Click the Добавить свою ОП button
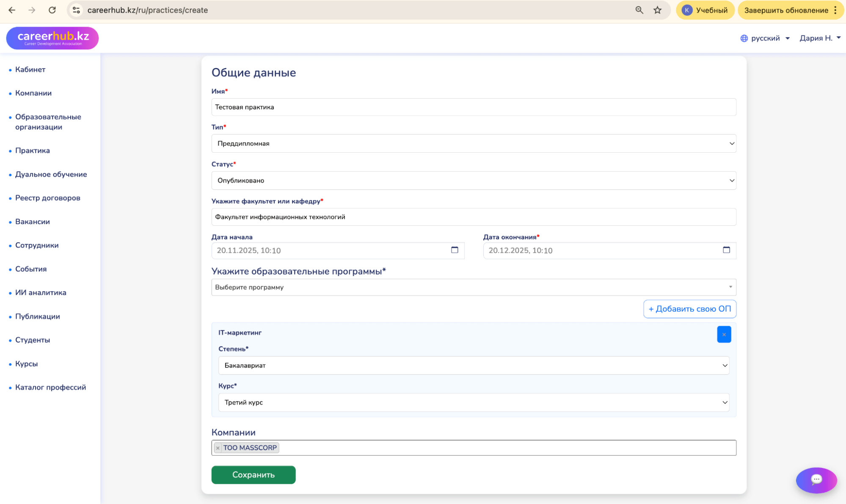846x504 pixels. pos(689,309)
